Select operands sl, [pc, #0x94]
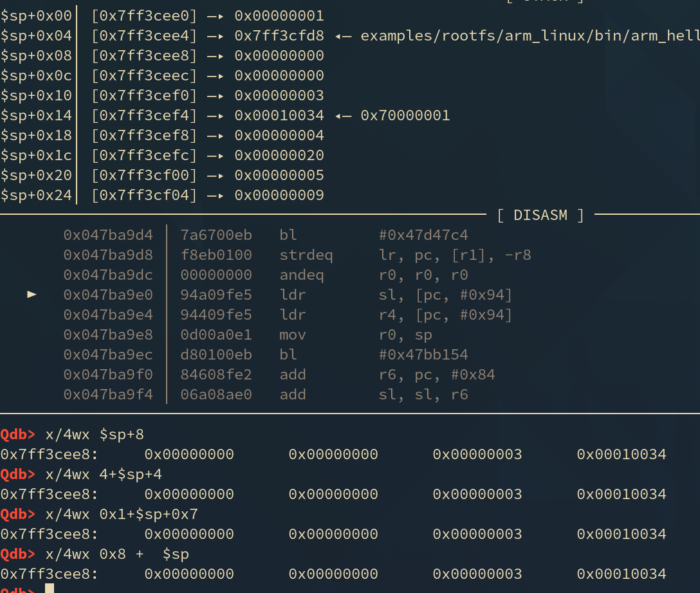700x593 pixels. (x=445, y=295)
